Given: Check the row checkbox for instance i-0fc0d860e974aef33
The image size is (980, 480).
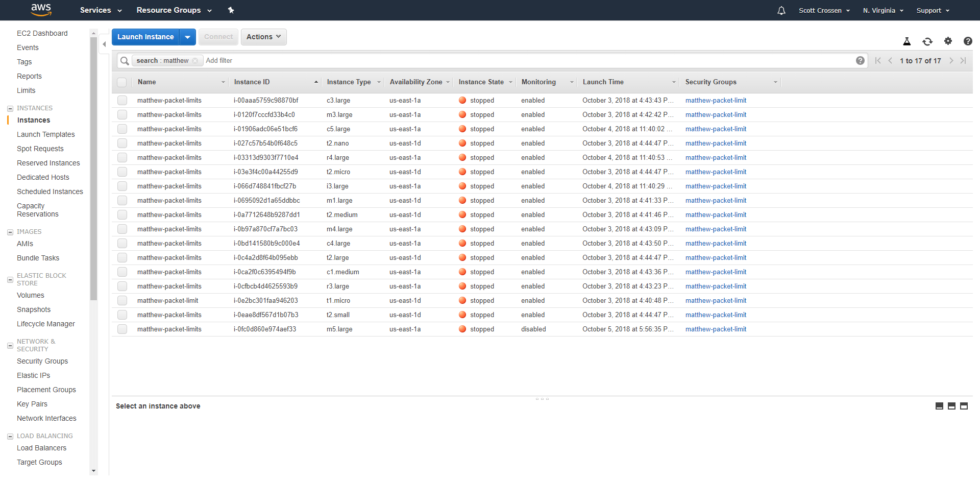Looking at the screenshot, I should point(122,329).
